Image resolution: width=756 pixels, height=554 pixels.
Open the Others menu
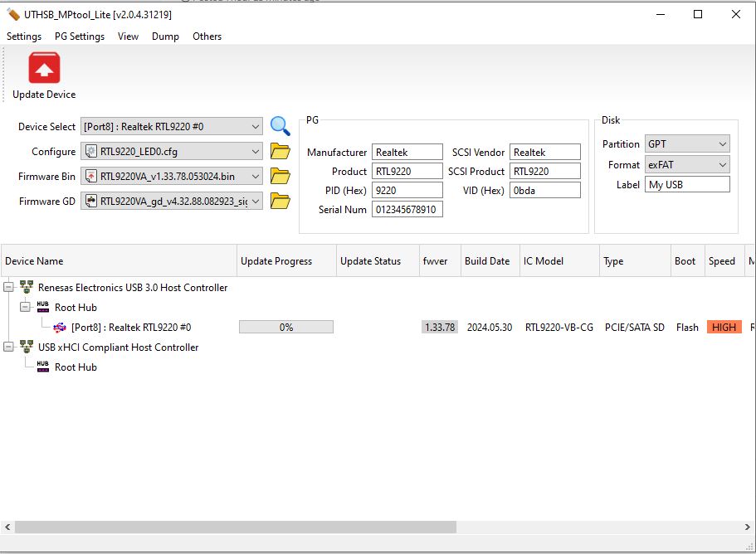pos(207,36)
